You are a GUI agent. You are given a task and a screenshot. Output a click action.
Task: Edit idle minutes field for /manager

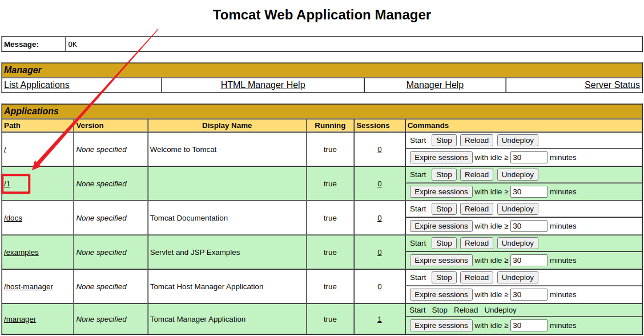click(x=529, y=325)
